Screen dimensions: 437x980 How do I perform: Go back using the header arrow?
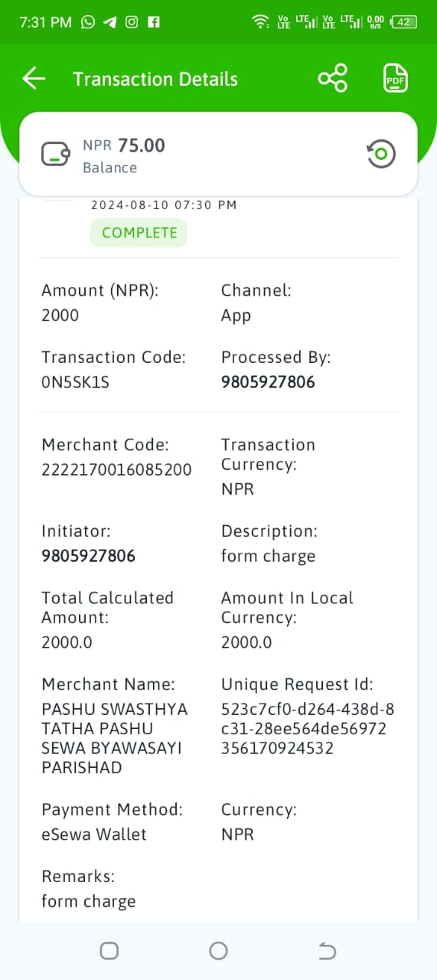click(34, 79)
